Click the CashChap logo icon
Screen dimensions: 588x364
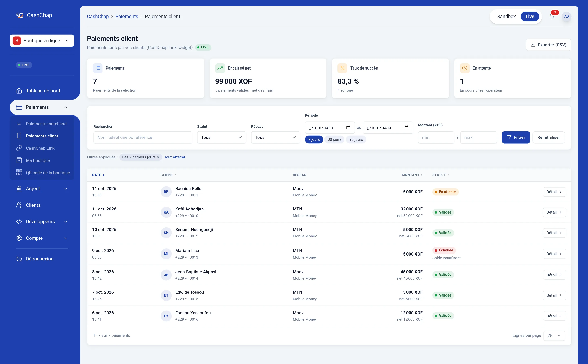[x=20, y=15]
